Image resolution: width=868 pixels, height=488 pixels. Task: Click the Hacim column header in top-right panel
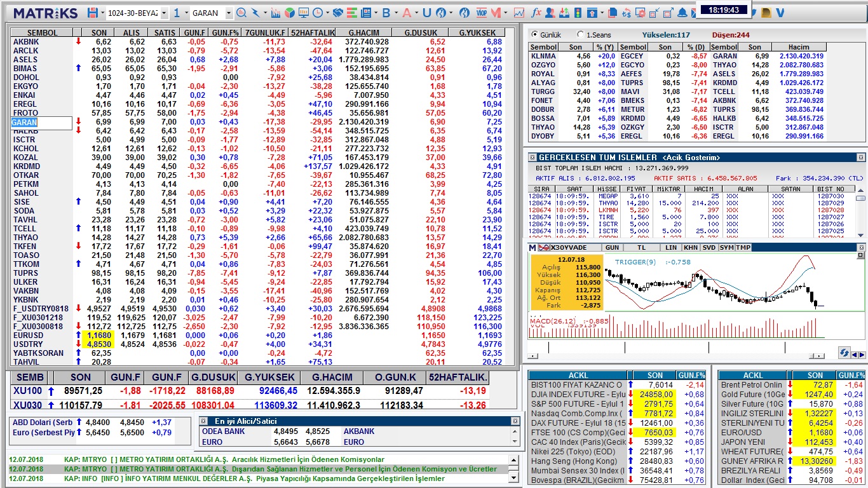click(x=799, y=47)
